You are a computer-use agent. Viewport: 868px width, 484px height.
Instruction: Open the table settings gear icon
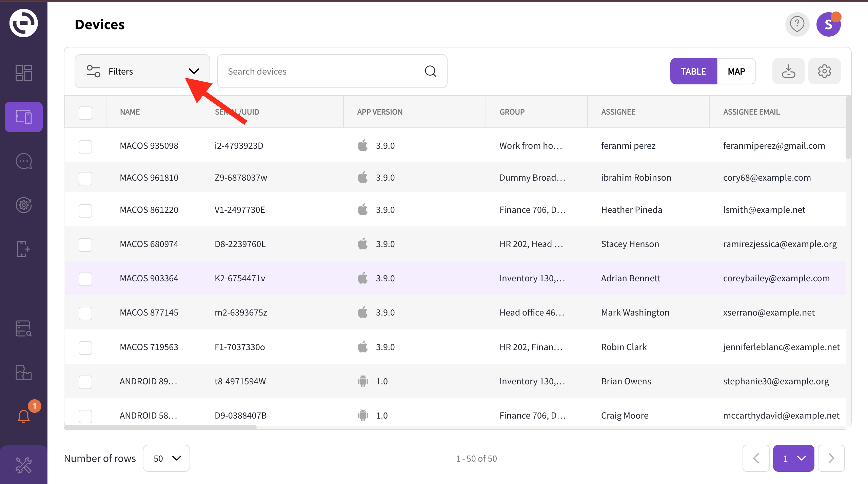tap(824, 71)
